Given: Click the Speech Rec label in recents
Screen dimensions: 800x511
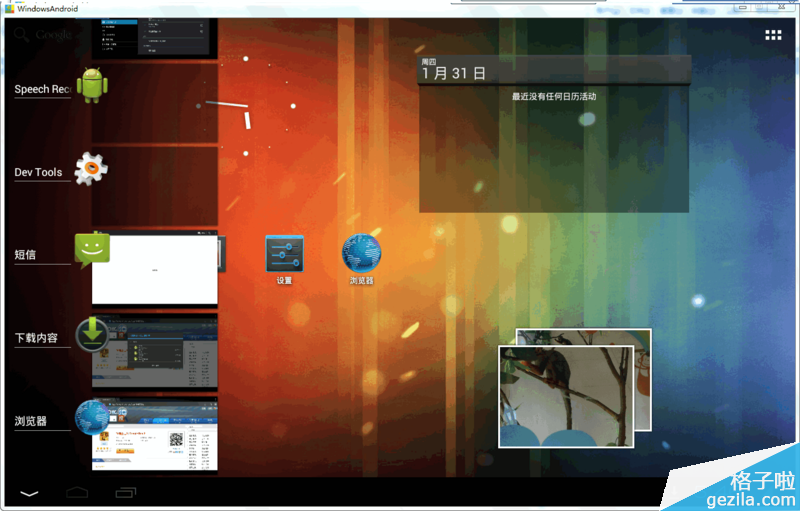Looking at the screenshot, I should pos(42,89).
